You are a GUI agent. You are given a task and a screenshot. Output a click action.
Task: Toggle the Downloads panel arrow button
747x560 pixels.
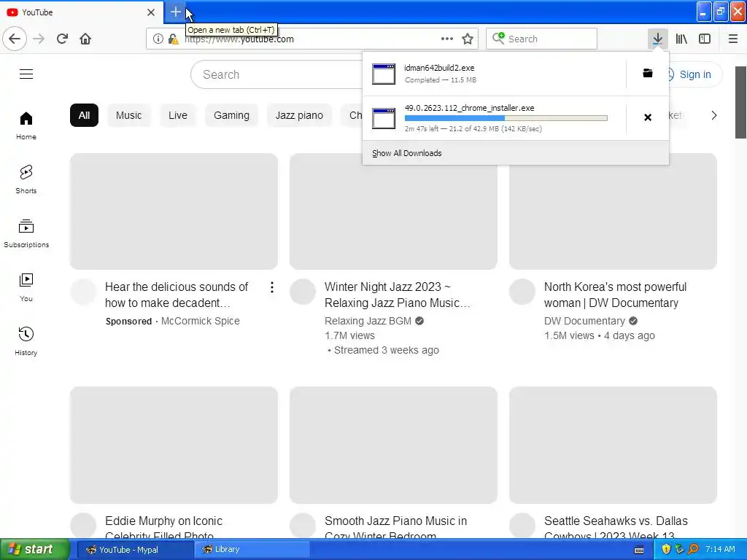tap(657, 39)
